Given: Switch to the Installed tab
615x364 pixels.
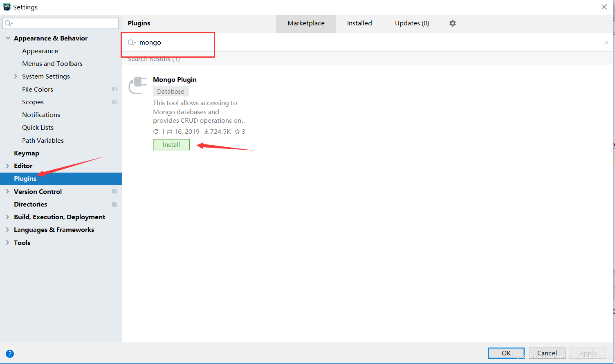Looking at the screenshot, I should [x=359, y=23].
